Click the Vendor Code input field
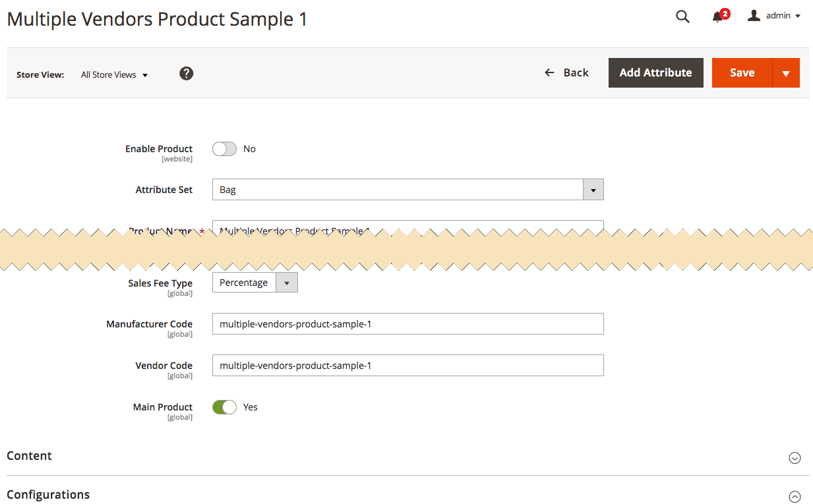This screenshot has width=813, height=504. tap(407, 366)
